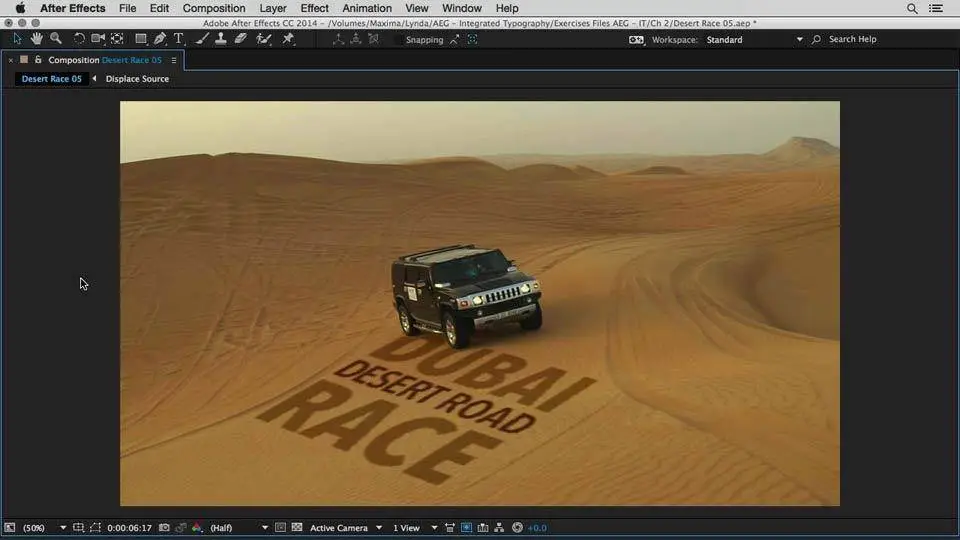Switch to the Desert Race 05 flowchart tab
Viewport: 960px width, 540px height.
pyautogui.click(x=51, y=79)
